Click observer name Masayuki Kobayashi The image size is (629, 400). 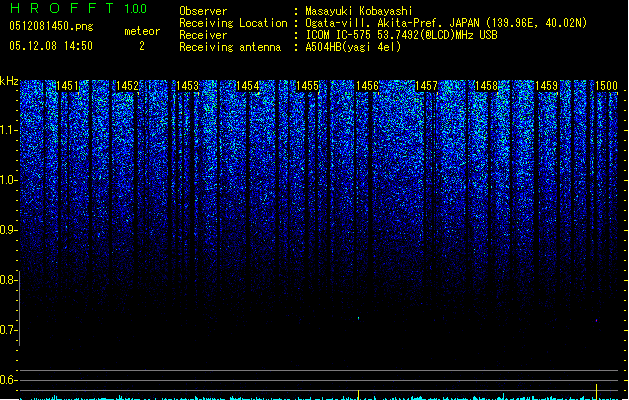pos(359,11)
